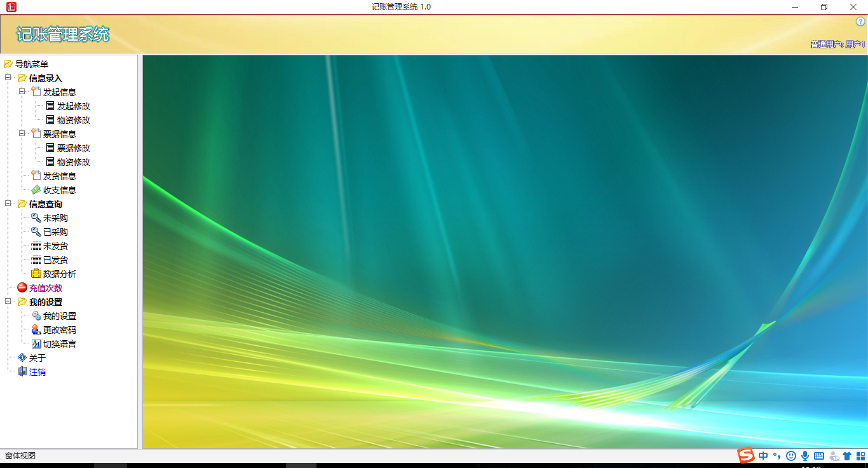868x468 pixels.
Task: Collapse the 发起信息 tree node
Action: [22, 92]
